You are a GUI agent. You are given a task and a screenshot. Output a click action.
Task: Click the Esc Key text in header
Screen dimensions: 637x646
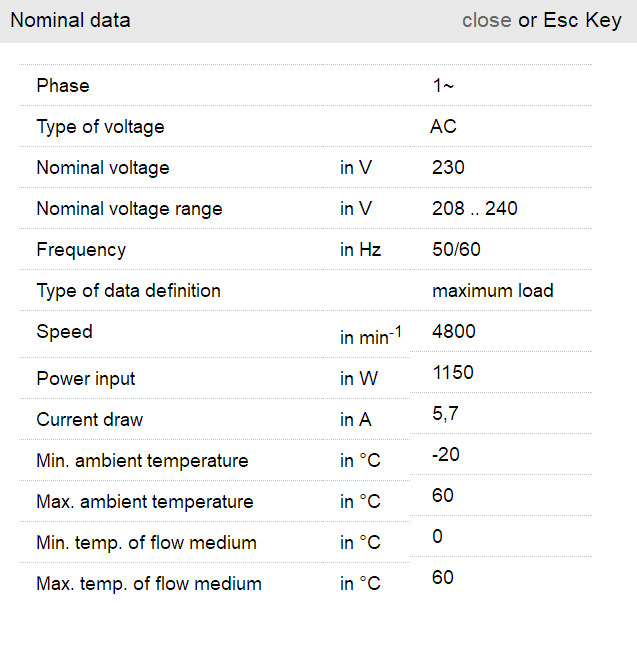point(582,20)
